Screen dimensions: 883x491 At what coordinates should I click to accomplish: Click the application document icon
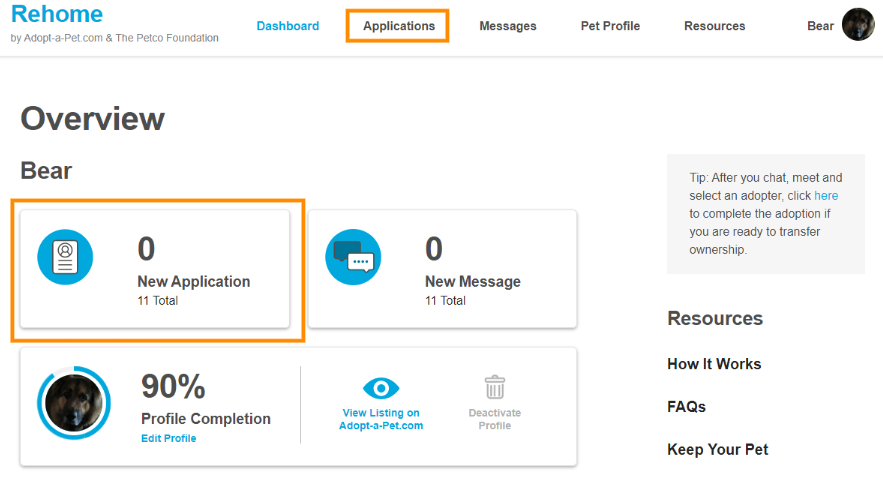(x=65, y=257)
